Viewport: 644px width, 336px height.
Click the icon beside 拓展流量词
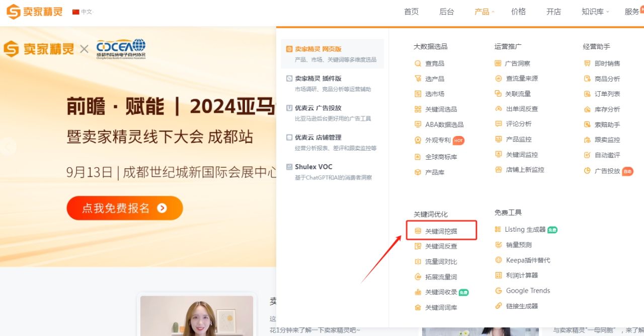(418, 277)
